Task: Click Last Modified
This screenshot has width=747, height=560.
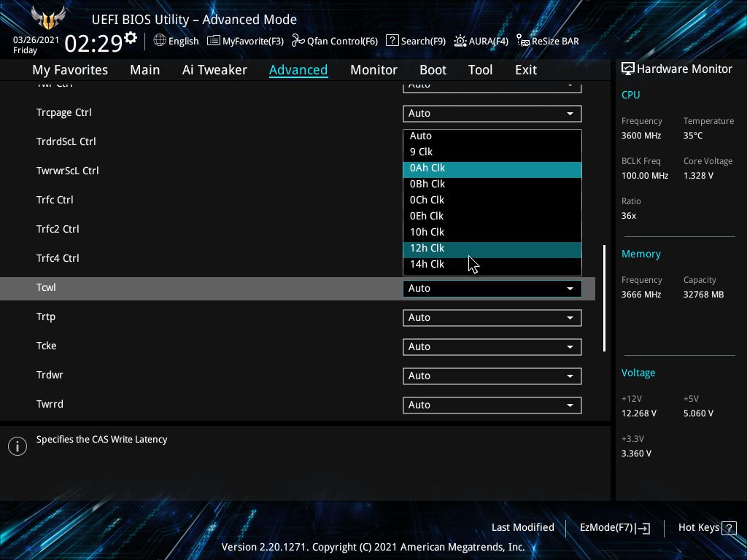Action: (522, 528)
